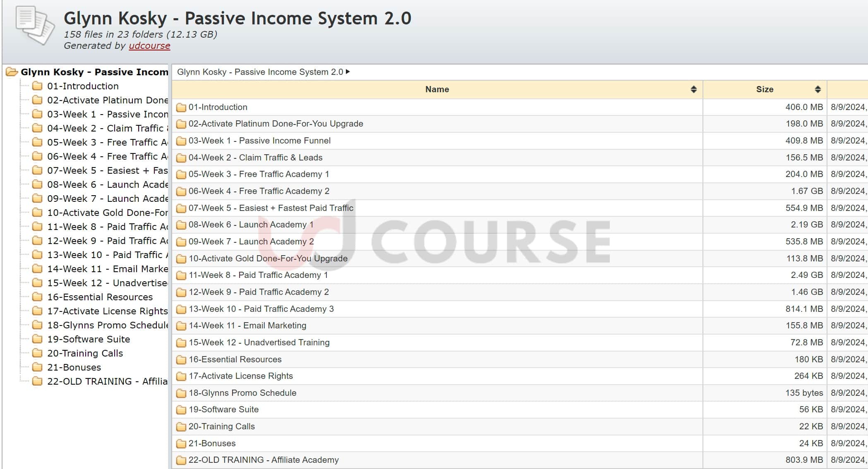The width and height of the screenshot is (868, 469).
Task: Click folder icon for 08-Week 6 Launch Academy 1 row
Action: pos(181,225)
